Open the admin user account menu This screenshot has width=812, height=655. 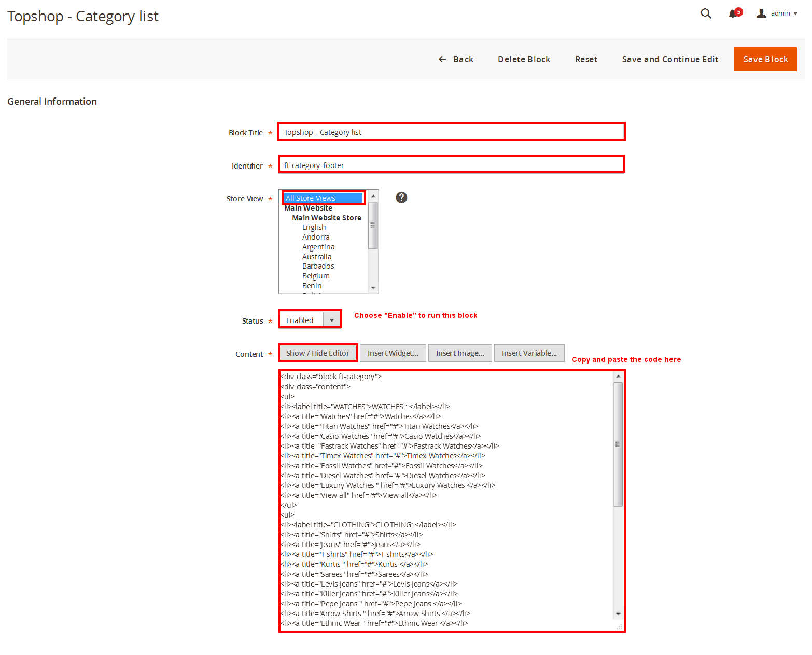777,13
